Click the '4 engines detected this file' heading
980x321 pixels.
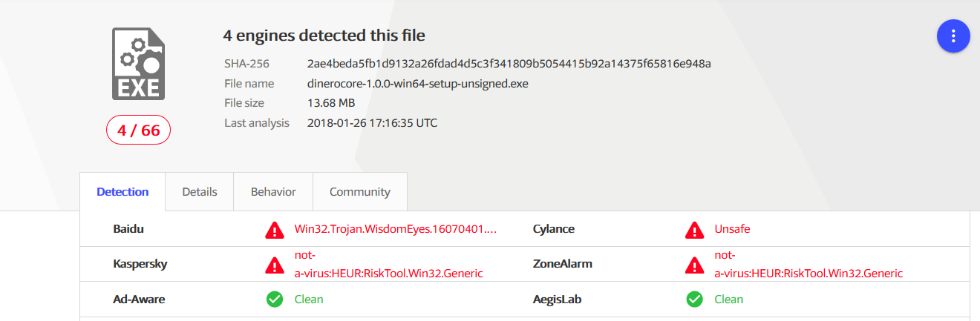(324, 36)
